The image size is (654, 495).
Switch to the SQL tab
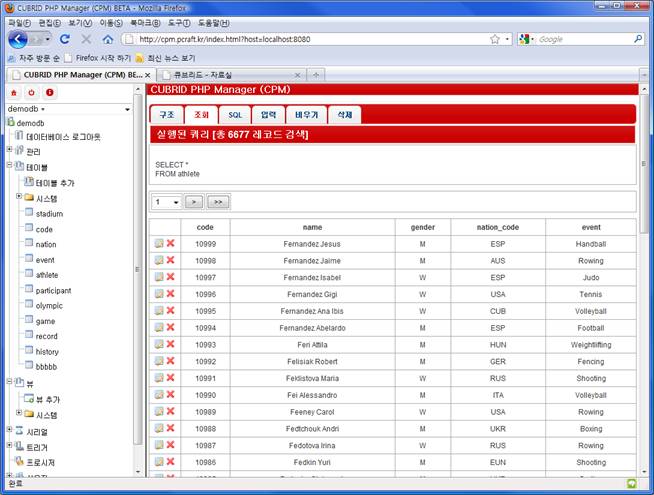(235, 115)
